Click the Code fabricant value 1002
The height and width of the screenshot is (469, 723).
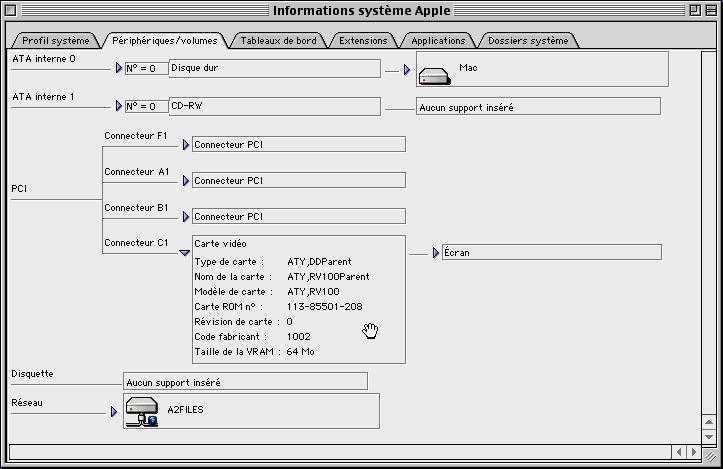pyautogui.click(x=298, y=337)
